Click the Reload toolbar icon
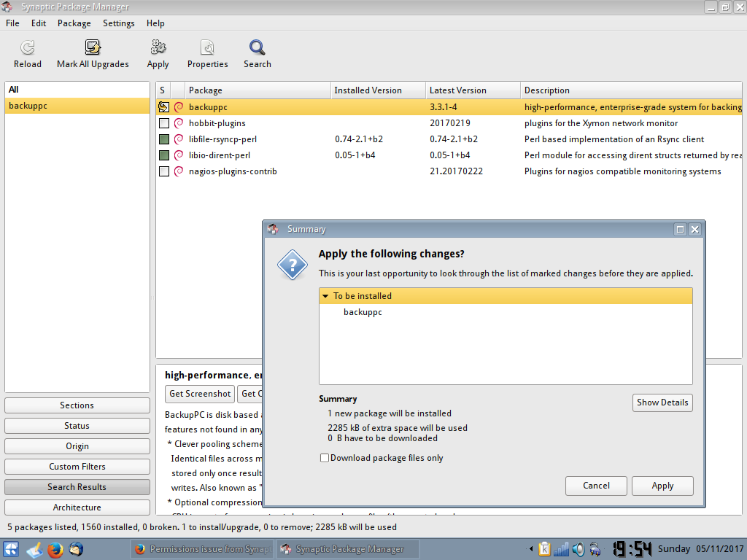 pyautogui.click(x=27, y=47)
